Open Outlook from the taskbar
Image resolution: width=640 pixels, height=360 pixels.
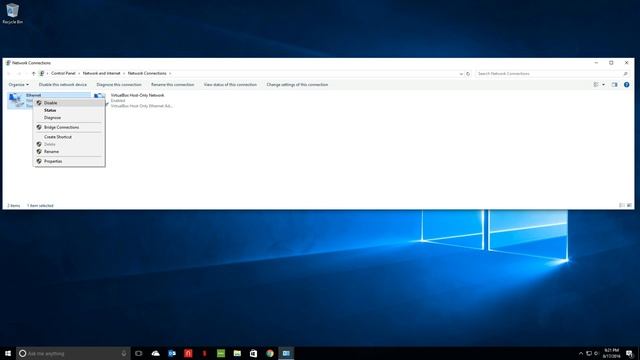[x=172, y=353]
